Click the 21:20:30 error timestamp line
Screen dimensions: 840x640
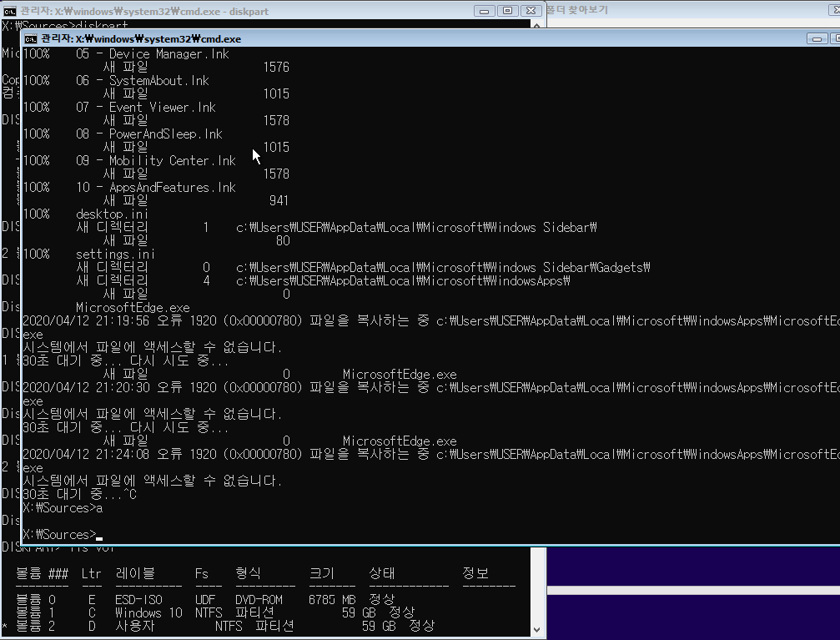430,387
